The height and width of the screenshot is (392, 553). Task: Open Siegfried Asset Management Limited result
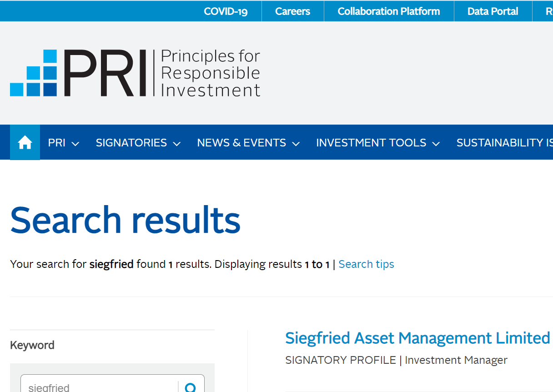[417, 338]
